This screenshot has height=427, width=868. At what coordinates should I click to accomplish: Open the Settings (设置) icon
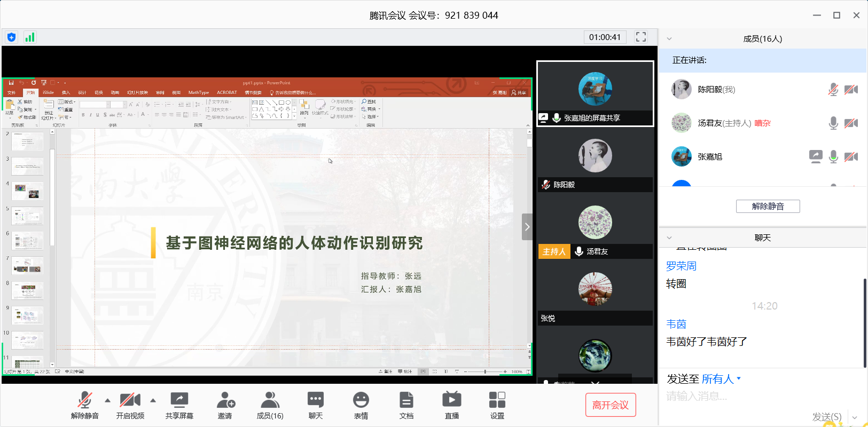click(x=497, y=405)
